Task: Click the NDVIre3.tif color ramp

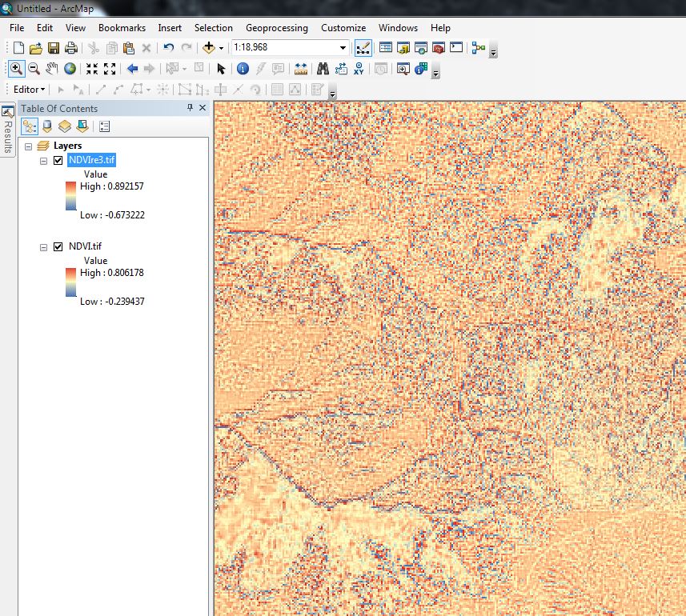Action: pos(71,196)
